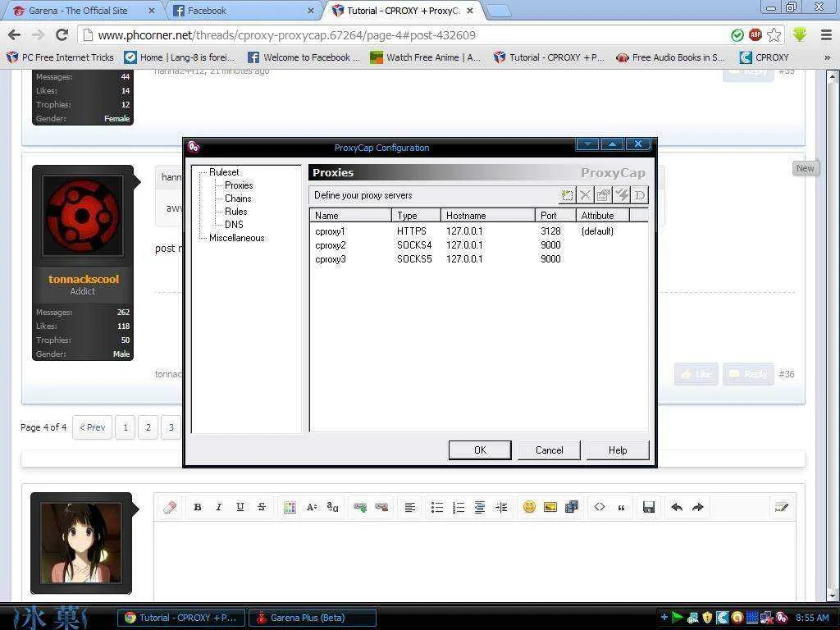Go back in the browser
The height and width of the screenshot is (630, 840).
tap(15, 35)
